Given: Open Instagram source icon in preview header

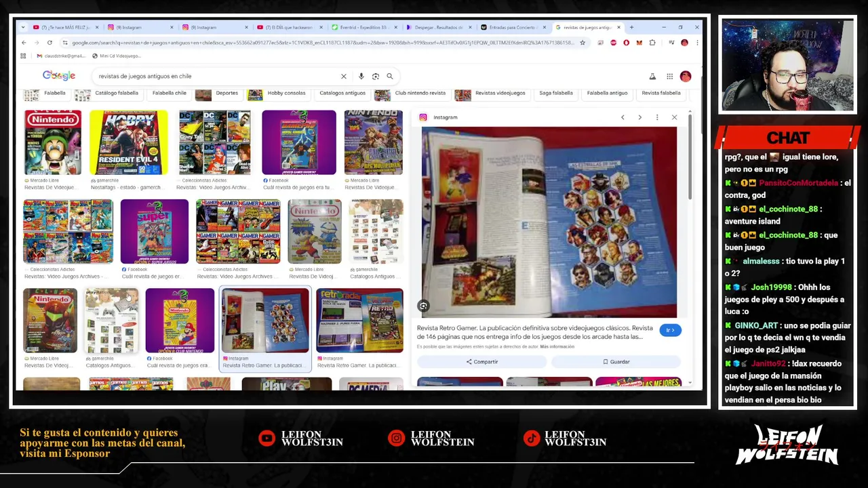Looking at the screenshot, I should pos(423,117).
